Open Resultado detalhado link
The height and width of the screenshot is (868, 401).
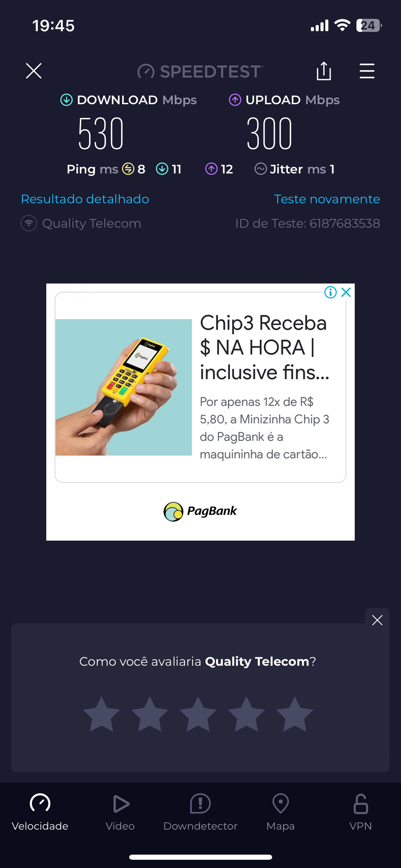click(85, 199)
